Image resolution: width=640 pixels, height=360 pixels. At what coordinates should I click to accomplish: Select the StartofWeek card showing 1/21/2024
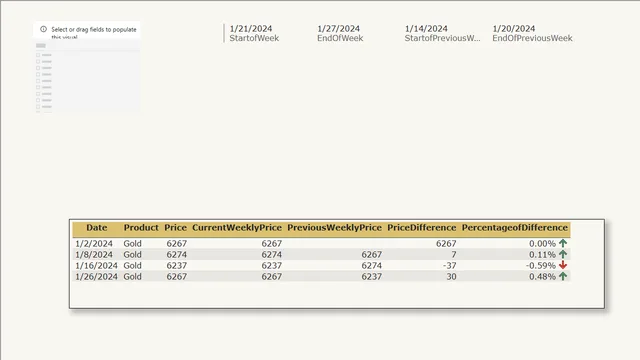254,33
